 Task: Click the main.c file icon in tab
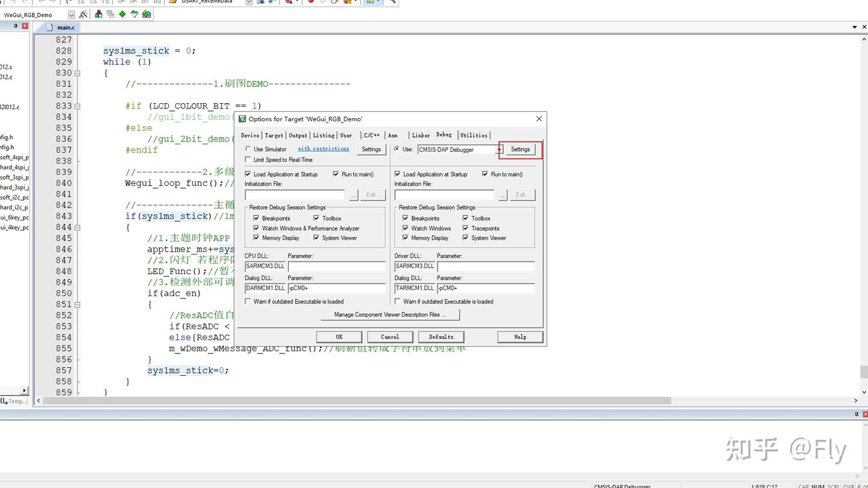coord(50,27)
